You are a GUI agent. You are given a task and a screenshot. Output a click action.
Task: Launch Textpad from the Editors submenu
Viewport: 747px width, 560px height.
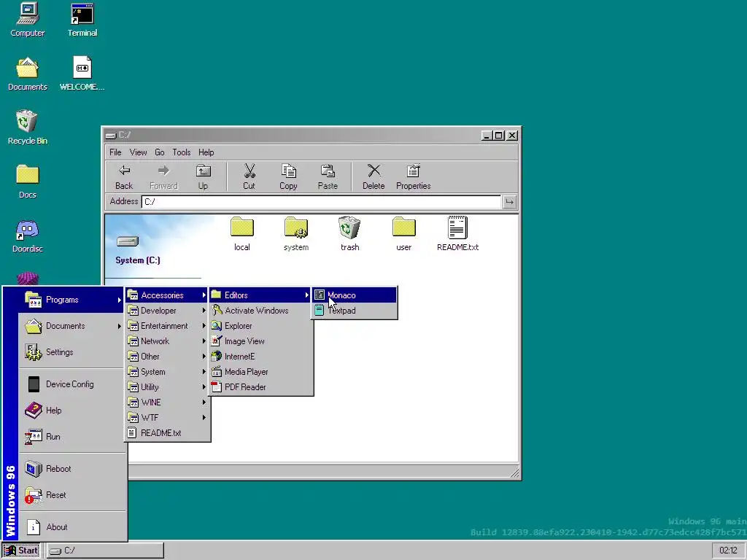[355, 311]
